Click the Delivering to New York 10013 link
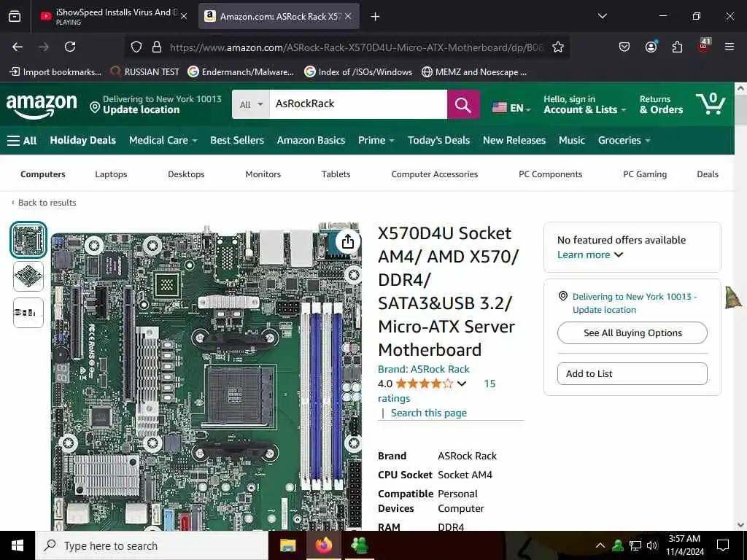 click(634, 303)
